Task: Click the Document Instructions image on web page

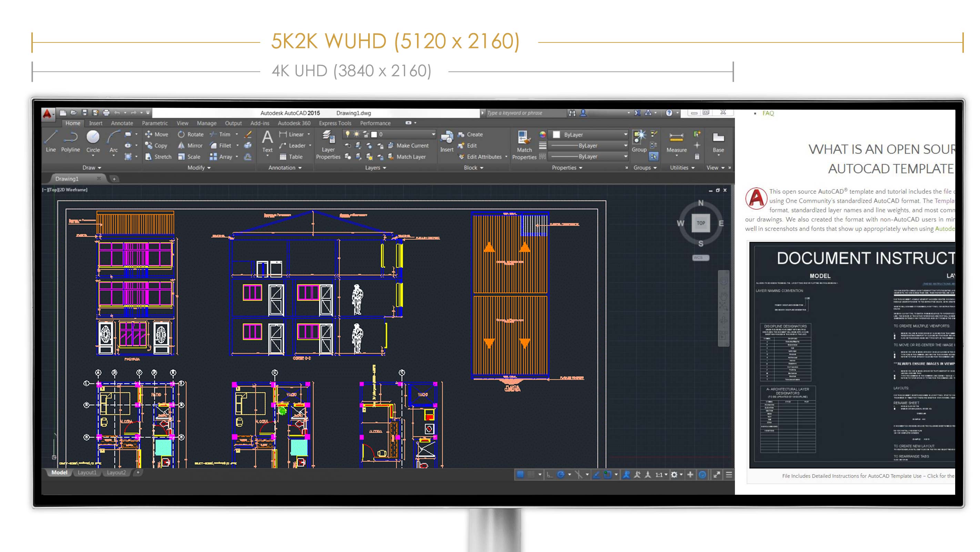Action: 852,355
